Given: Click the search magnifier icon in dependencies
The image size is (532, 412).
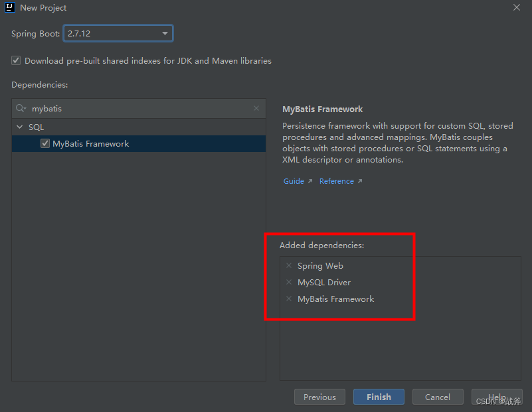Looking at the screenshot, I should tap(21, 108).
